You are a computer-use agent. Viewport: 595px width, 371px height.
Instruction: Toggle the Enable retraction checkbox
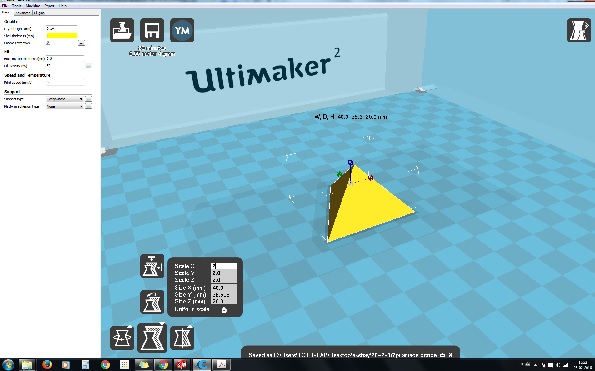[x=48, y=43]
